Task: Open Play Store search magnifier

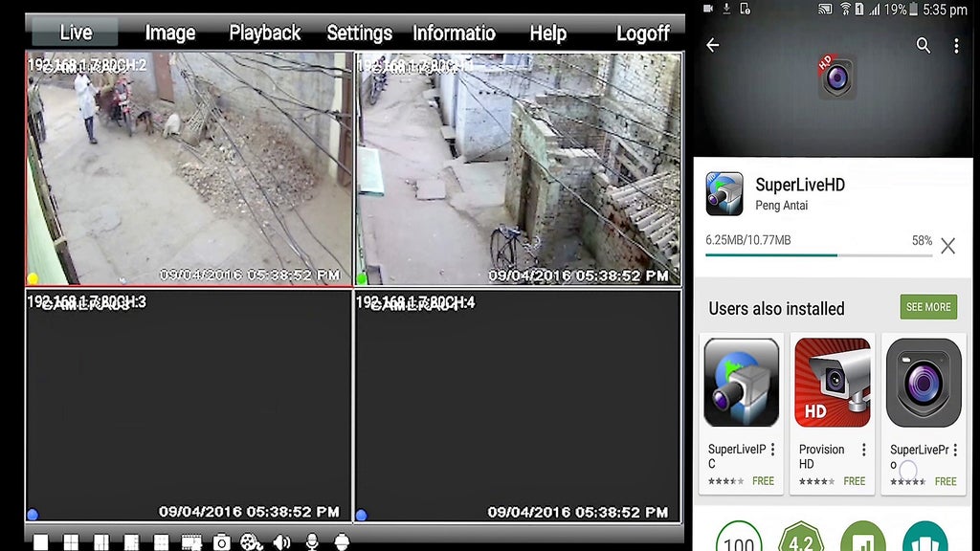Action: pyautogui.click(x=924, y=45)
